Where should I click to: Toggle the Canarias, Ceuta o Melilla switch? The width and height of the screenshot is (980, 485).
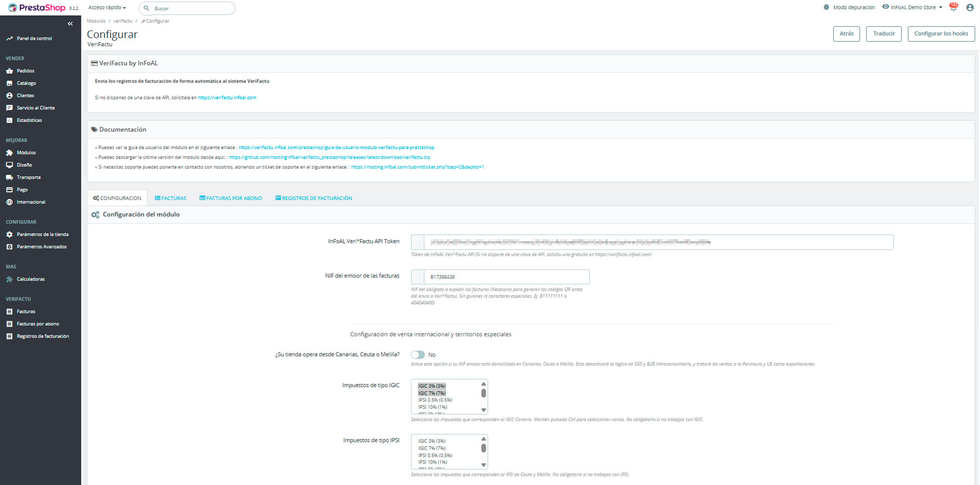(x=418, y=355)
